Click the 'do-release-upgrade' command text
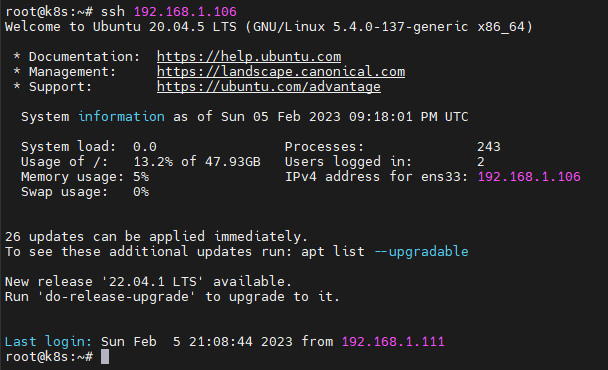The height and width of the screenshot is (370, 608). tap(117, 297)
